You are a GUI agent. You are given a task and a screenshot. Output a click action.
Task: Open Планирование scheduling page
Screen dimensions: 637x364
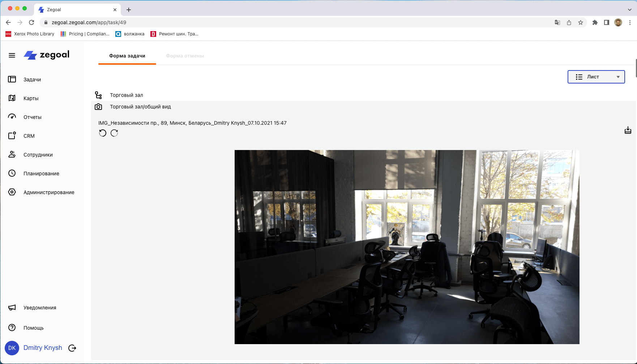(x=41, y=174)
